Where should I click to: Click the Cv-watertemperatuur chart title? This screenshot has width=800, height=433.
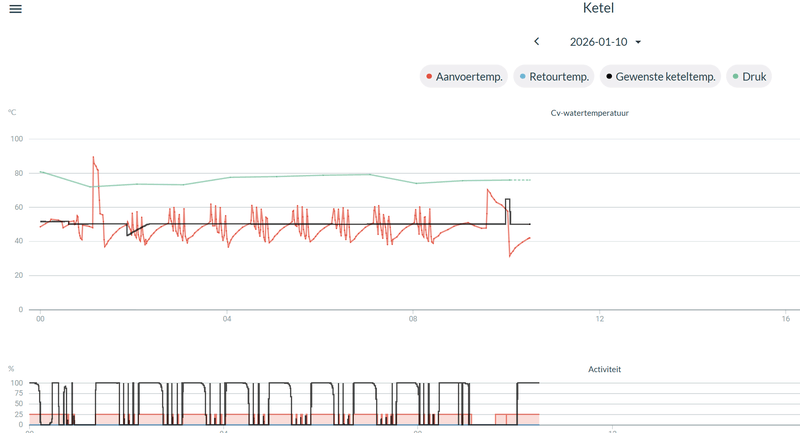click(589, 113)
